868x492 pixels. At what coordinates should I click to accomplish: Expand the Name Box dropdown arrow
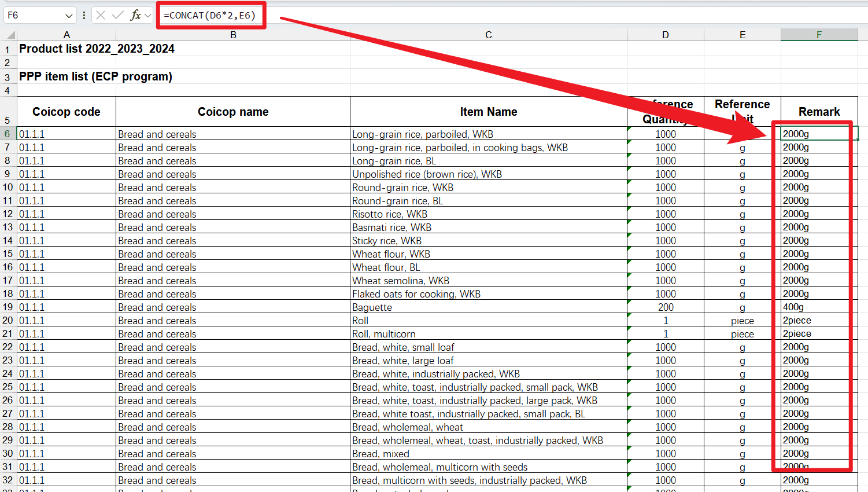[x=69, y=16]
